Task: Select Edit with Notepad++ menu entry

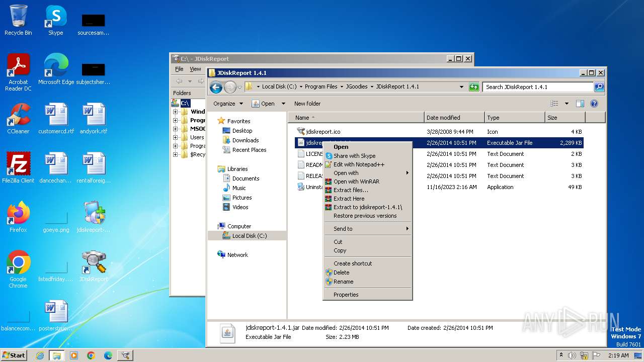Action: click(367, 164)
